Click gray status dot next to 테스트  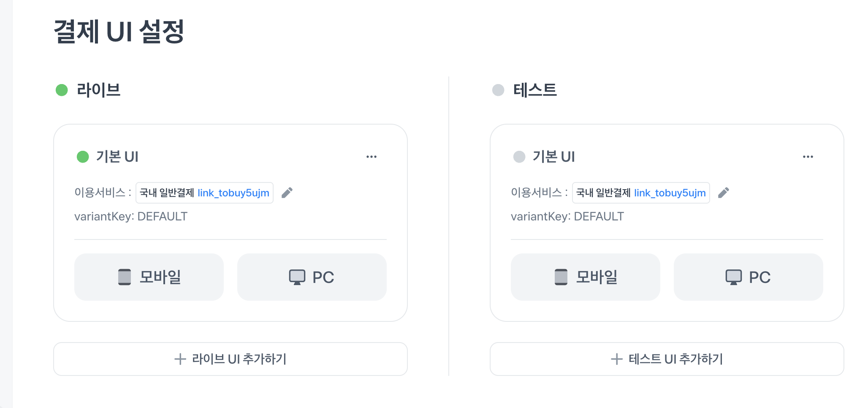(x=499, y=90)
